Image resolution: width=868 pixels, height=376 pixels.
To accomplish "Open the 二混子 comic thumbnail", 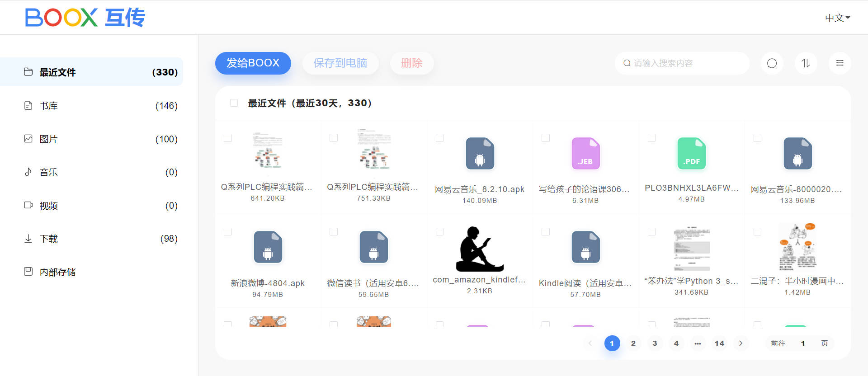I will click(797, 247).
